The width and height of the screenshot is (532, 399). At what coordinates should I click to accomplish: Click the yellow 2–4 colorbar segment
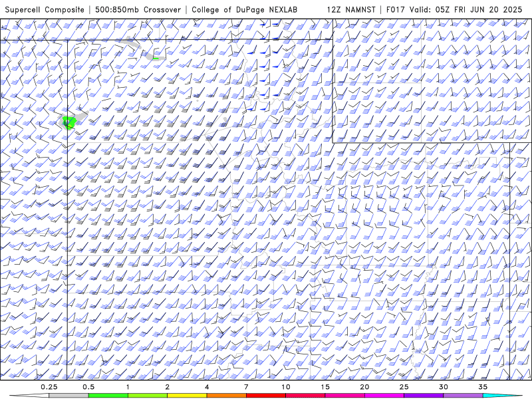pyautogui.click(x=187, y=396)
